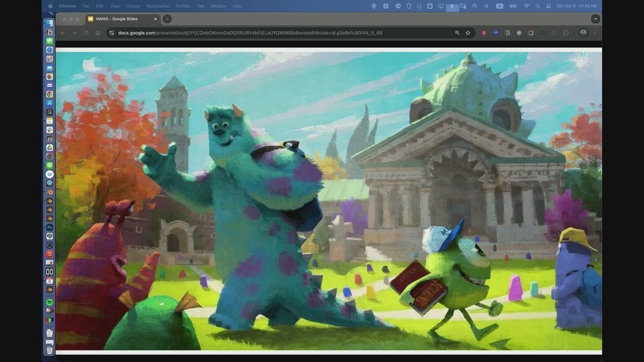Open the Pinterest extension icon
The height and width of the screenshot is (362, 644).
(x=484, y=33)
